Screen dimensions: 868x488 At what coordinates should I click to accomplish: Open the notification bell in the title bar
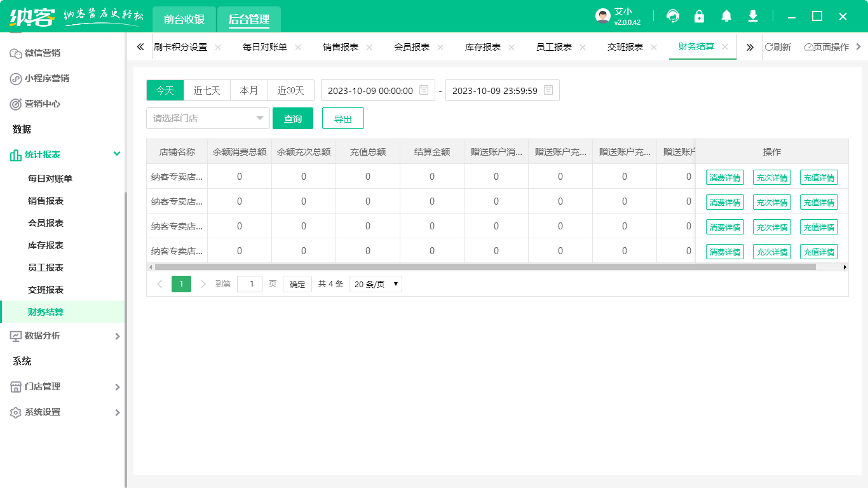tap(726, 16)
